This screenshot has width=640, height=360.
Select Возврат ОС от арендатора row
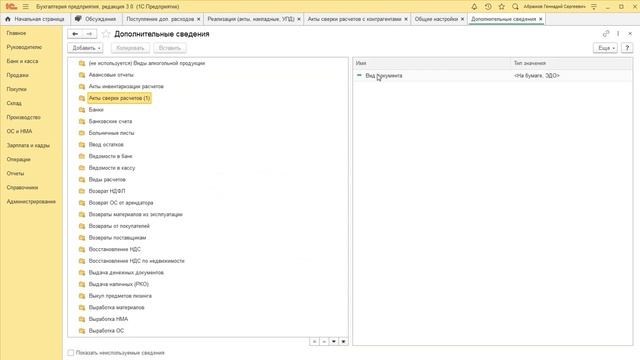(x=121, y=203)
